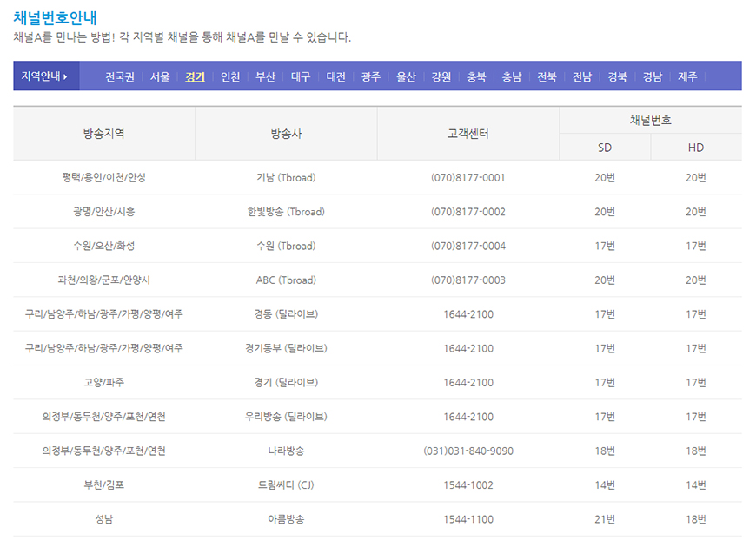Select the 충남 region tab
Image resolution: width=756 pixels, height=540 pixels.
click(512, 76)
